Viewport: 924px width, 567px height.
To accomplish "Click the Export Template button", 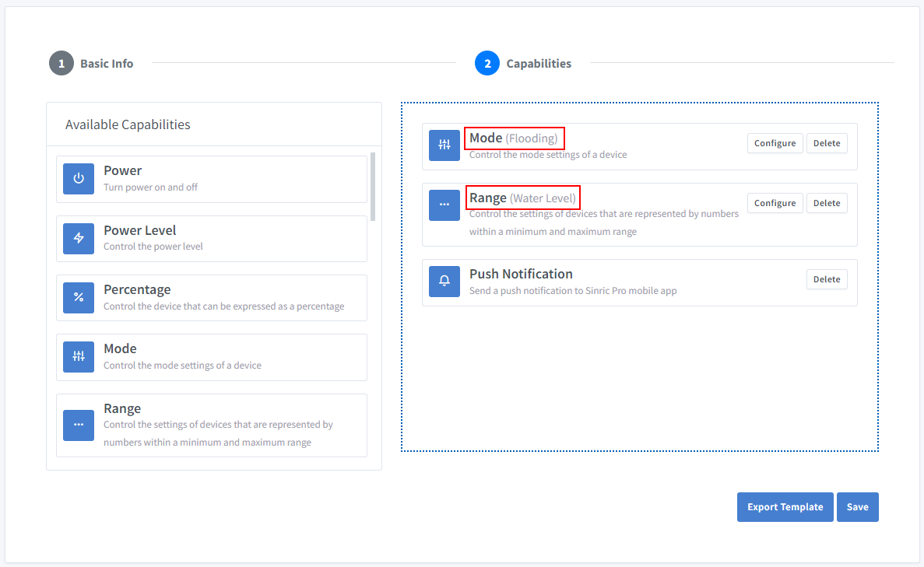I will [x=785, y=506].
